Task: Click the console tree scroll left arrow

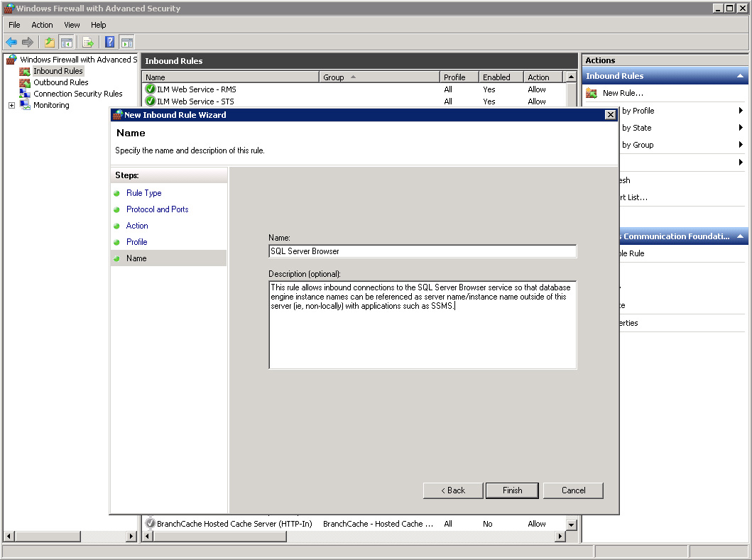Action: tap(9, 536)
